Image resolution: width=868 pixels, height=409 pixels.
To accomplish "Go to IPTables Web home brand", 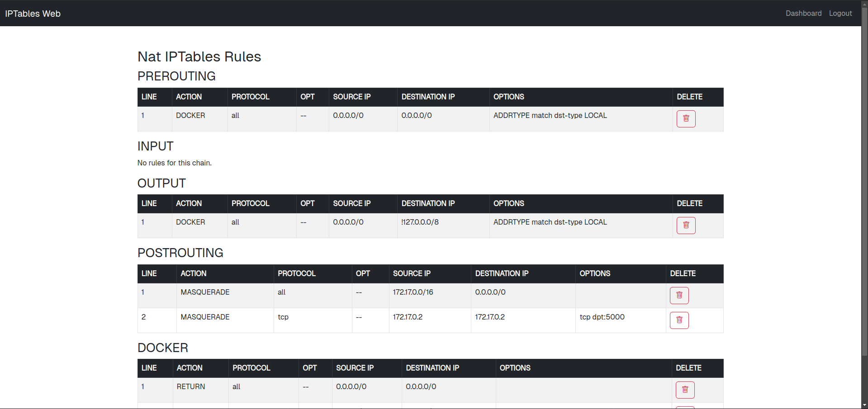I will pos(33,14).
